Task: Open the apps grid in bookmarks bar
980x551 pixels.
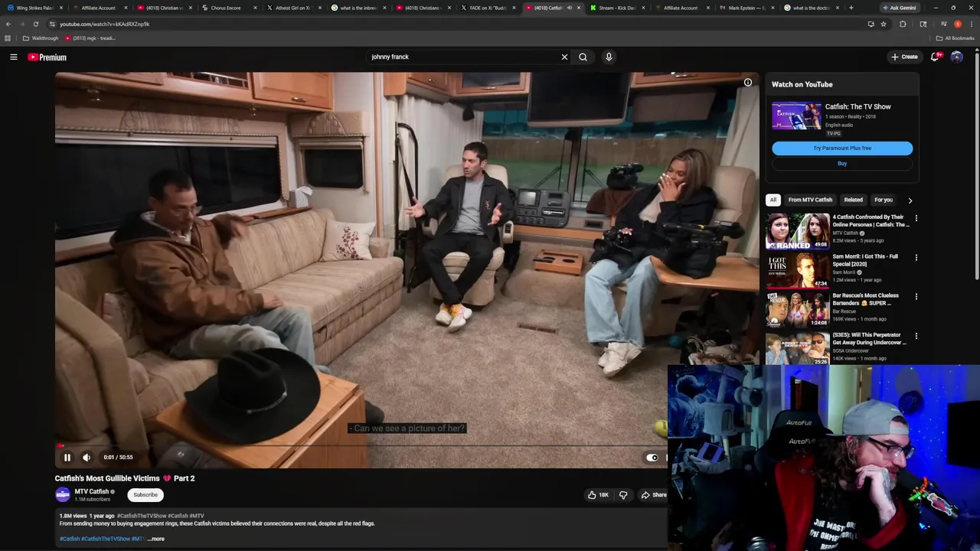Action: (8, 38)
